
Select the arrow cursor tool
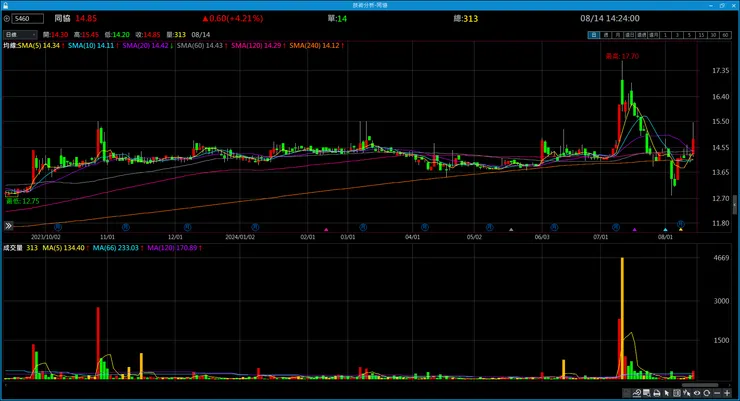click(x=667, y=393)
